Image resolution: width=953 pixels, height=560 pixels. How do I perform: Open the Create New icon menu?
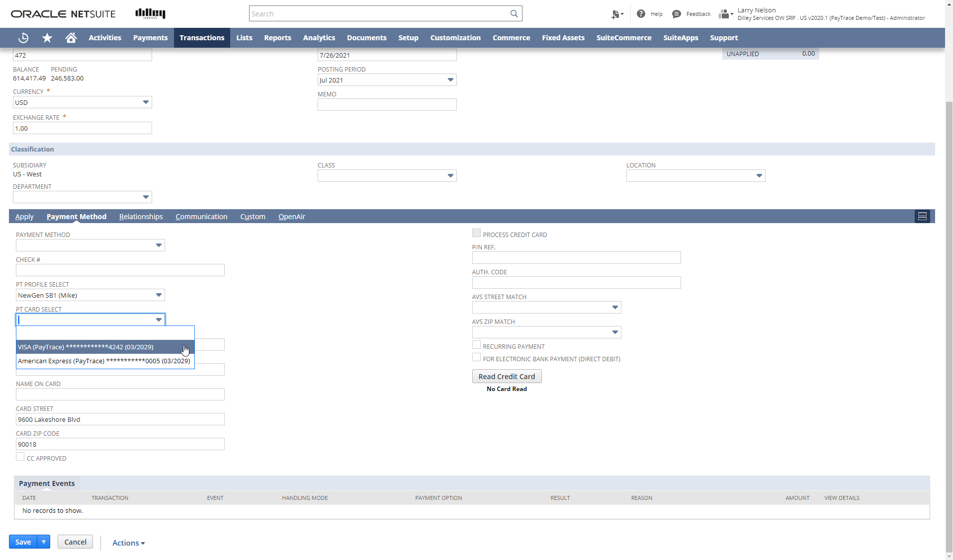click(x=617, y=14)
